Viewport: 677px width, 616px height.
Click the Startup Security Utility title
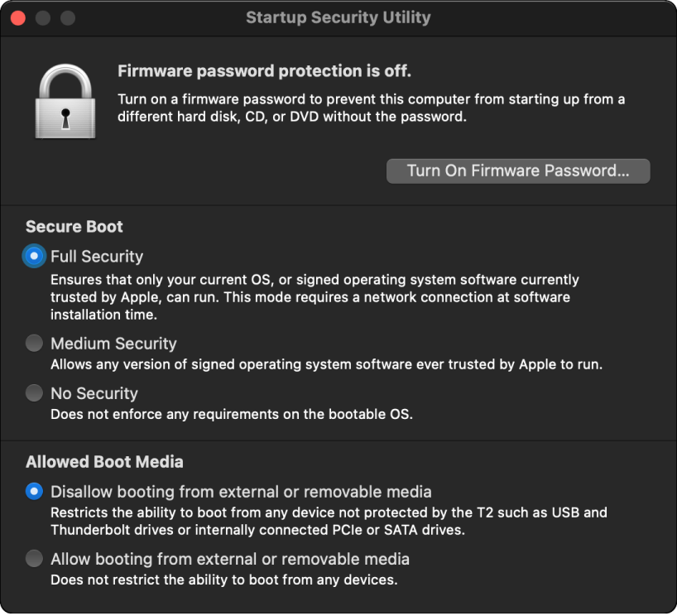pyautogui.click(x=338, y=17)
